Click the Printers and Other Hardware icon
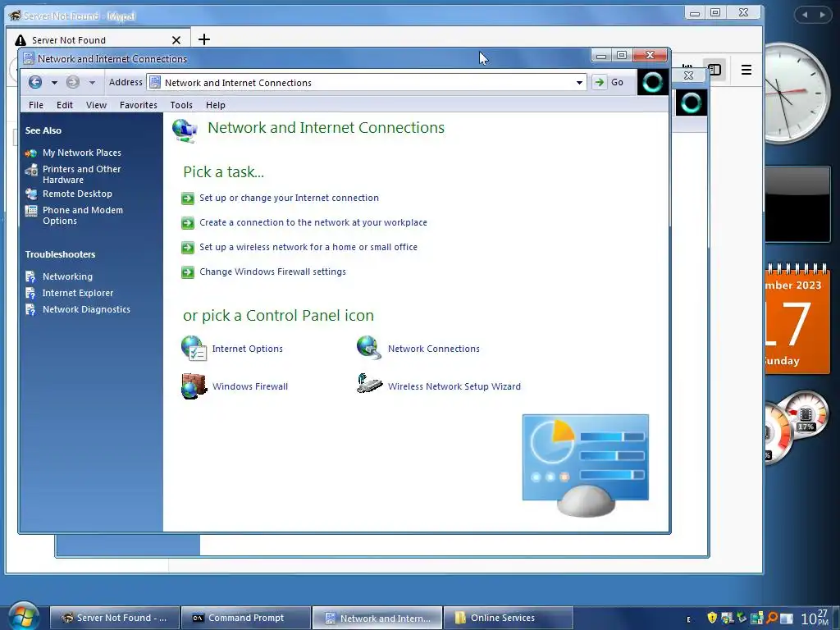 31,170
